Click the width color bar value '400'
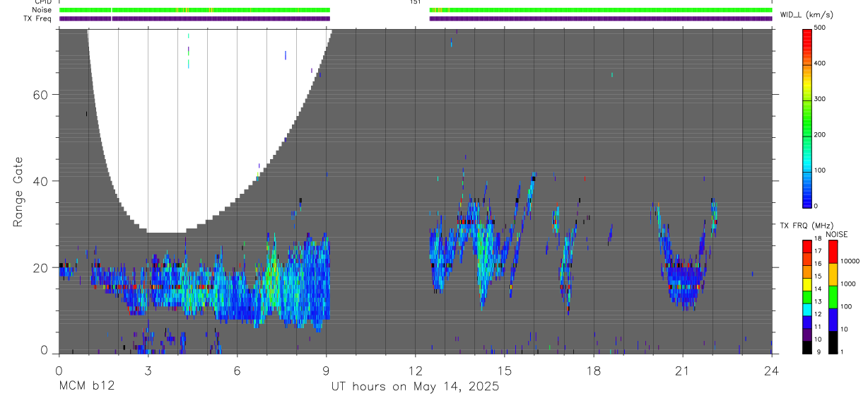The image size is (868, 401). pos(820,64)
